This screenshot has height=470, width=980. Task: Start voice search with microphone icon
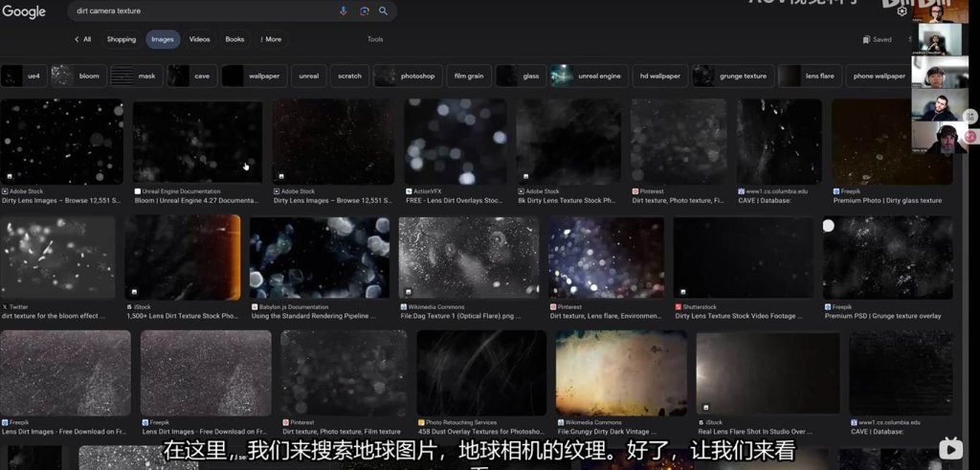[344, 11]
